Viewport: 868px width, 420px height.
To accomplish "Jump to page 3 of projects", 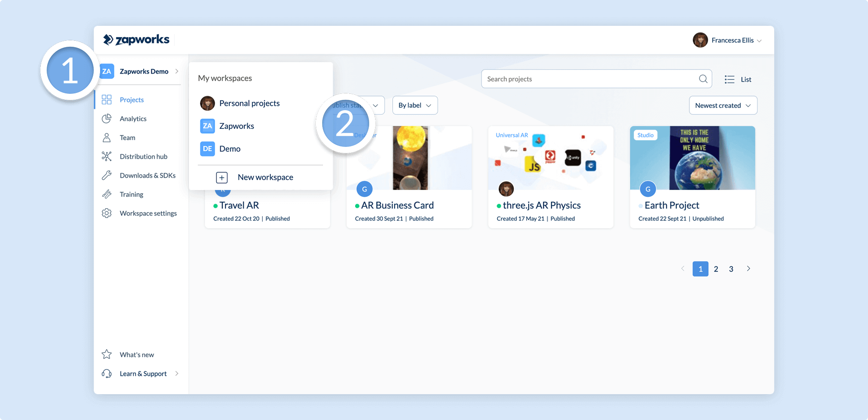I will point(731,269).
